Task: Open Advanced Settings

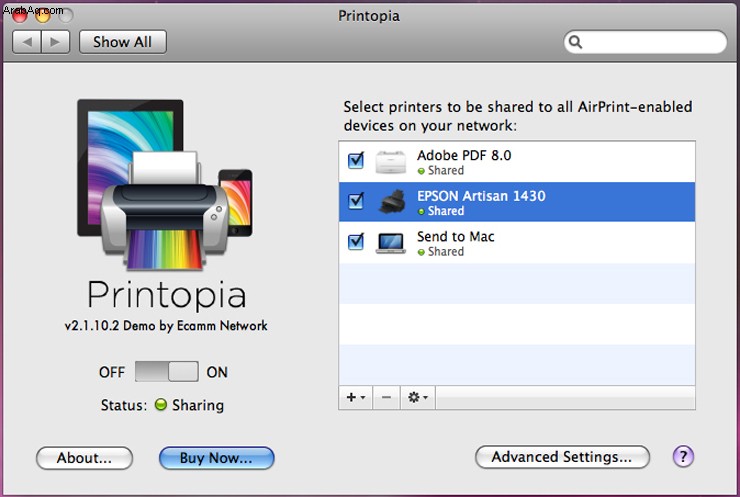Action: point(562,457)
